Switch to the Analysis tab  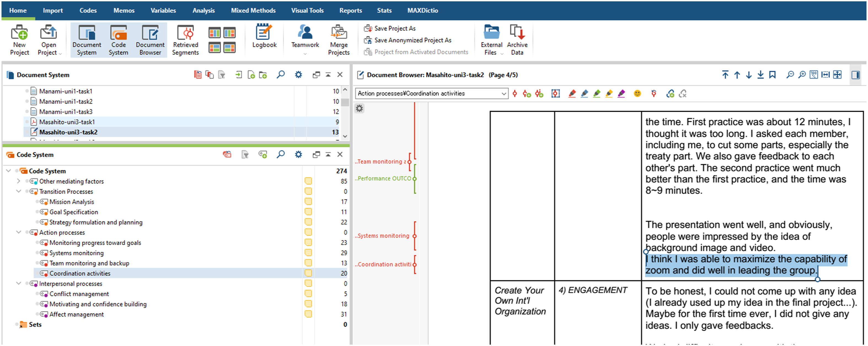click(203, 10)
